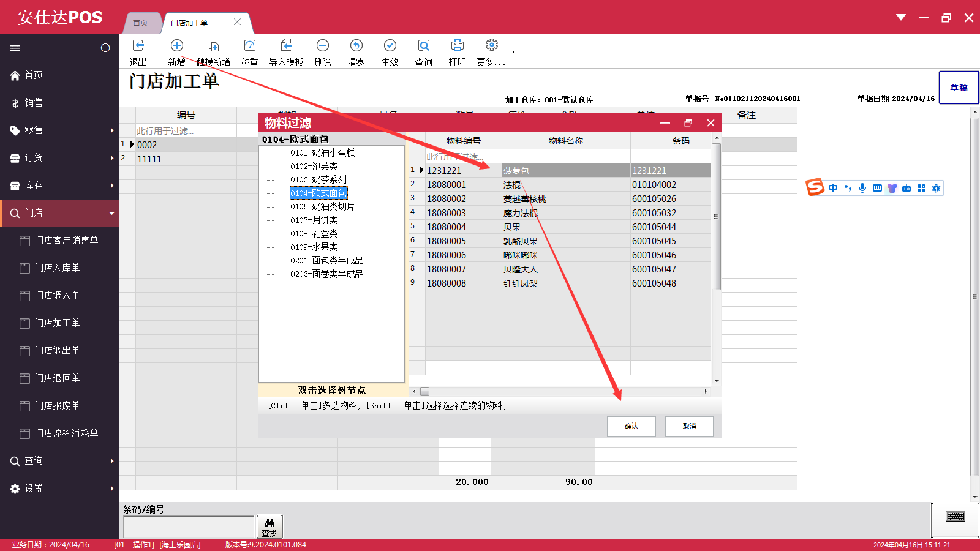Click the 导入模板 import template icon
980x551 pixels.
click(x=287, y=45)
